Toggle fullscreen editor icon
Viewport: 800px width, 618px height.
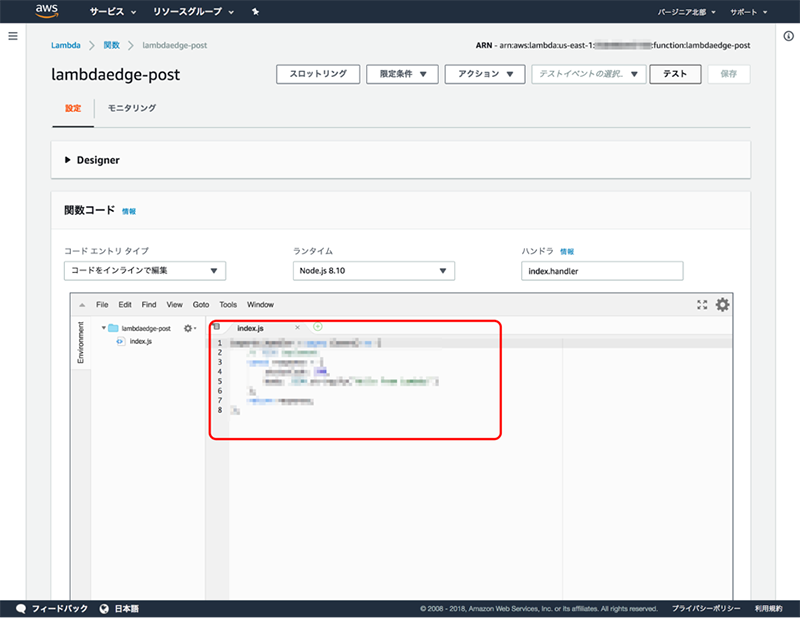pos(702,305)
